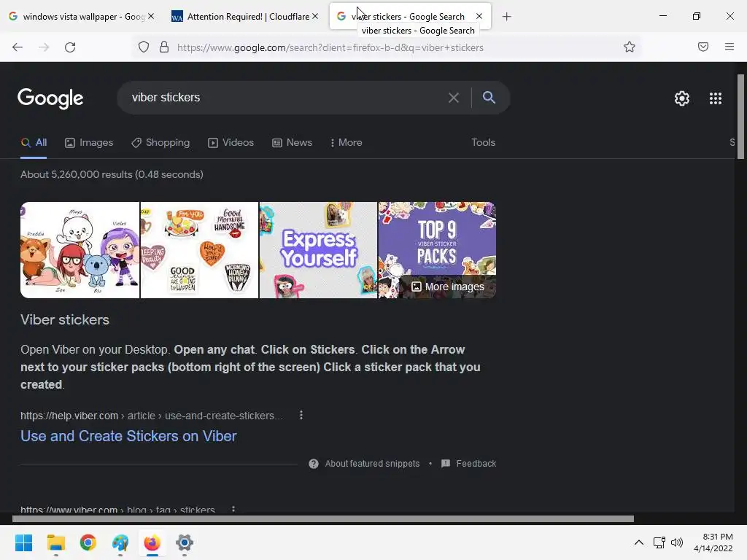Reload the current page
747x560 pixels.
point(70,47)
